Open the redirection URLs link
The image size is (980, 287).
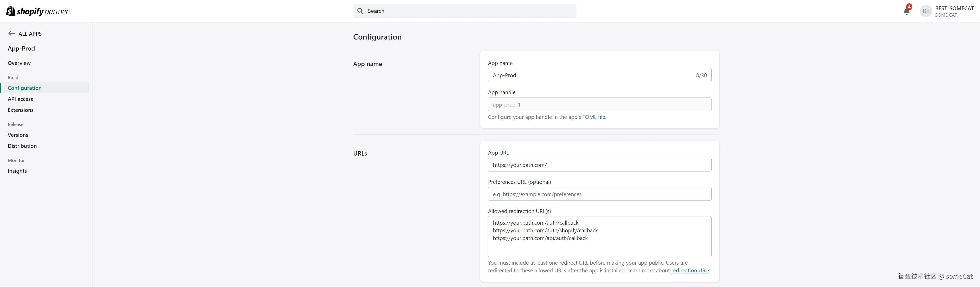pyautogui.click(x=690, y=271)
